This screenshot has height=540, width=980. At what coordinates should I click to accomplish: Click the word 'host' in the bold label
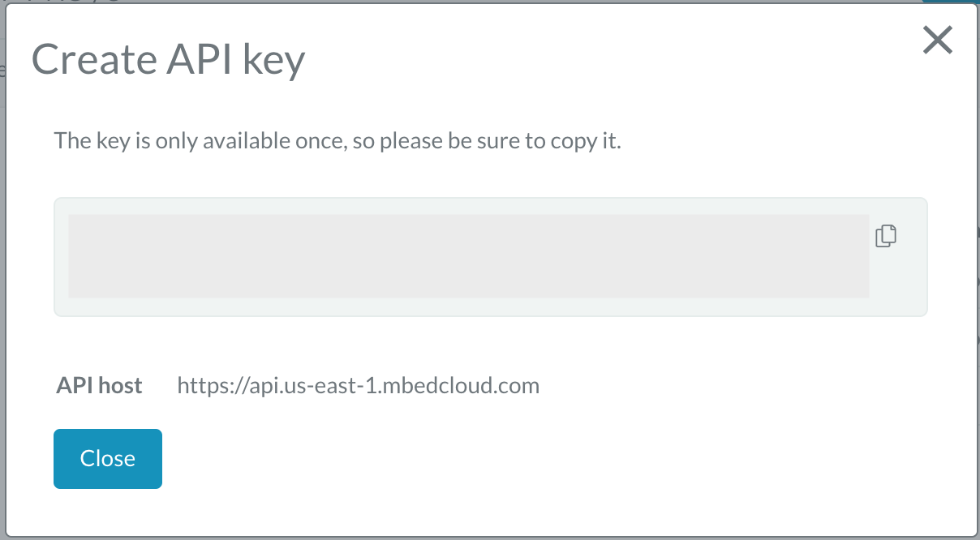click(121, 385)
